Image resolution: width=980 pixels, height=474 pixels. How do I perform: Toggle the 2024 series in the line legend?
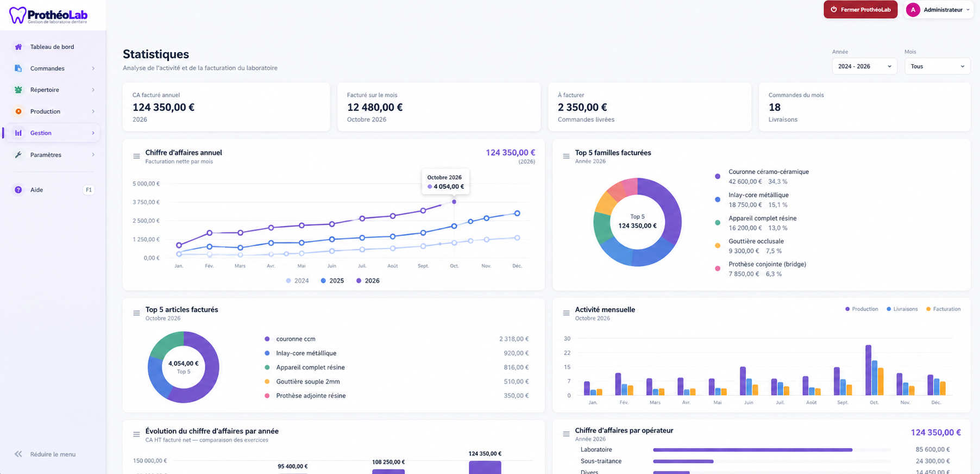(x=298, y=281)
